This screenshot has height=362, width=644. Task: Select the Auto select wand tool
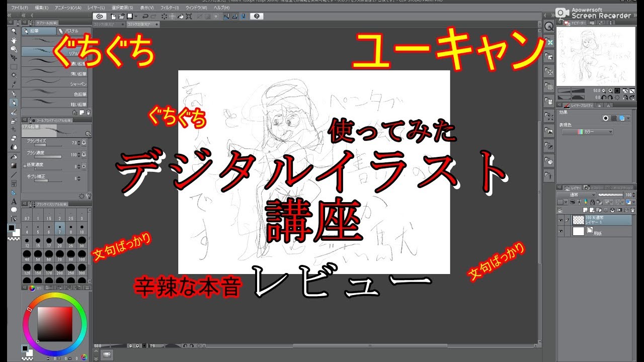click(x=14, y=75)
